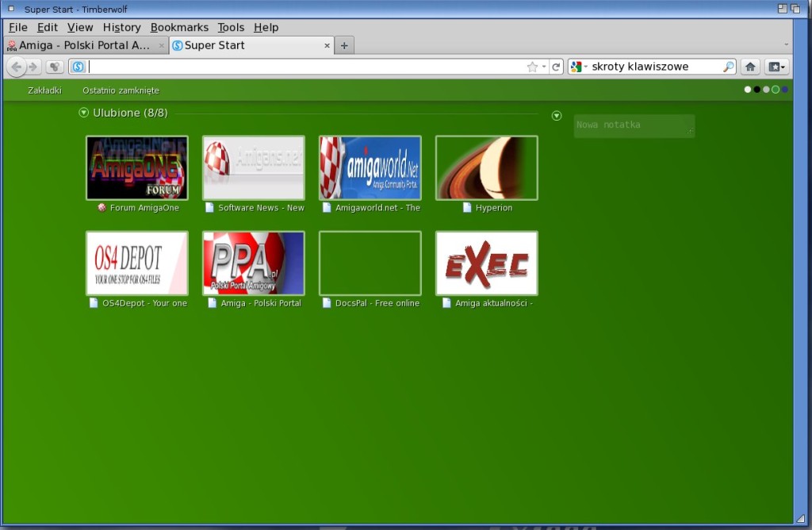812x530 pixels.
Task: Go back with the Back arrow button
Action: [16, 67]
